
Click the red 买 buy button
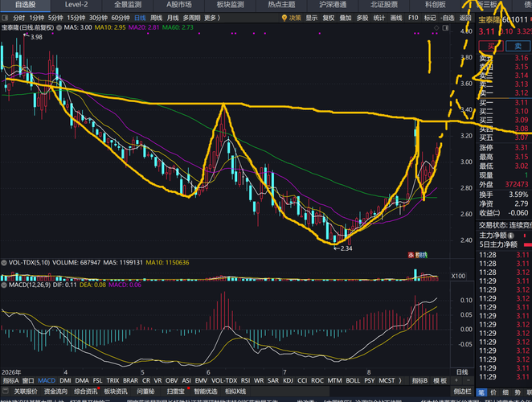click(491, 46)
